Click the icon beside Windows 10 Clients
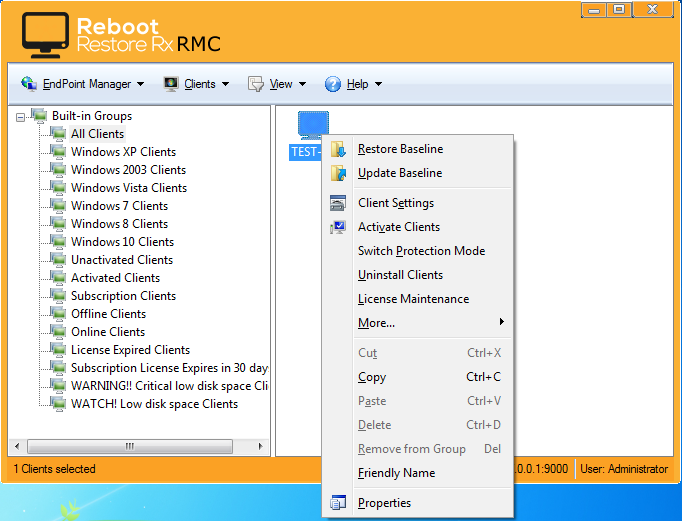Screen dimensions: 682x521 58,242
